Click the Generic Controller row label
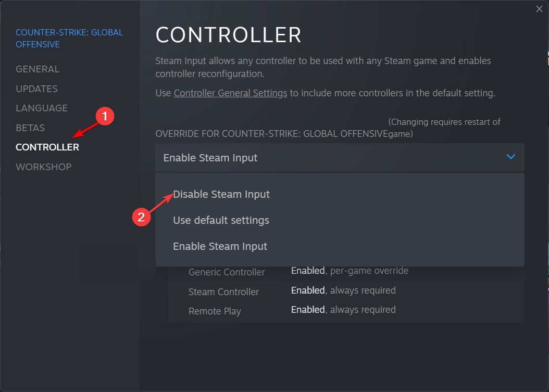The image size is (549, 392). pos(227,272)
